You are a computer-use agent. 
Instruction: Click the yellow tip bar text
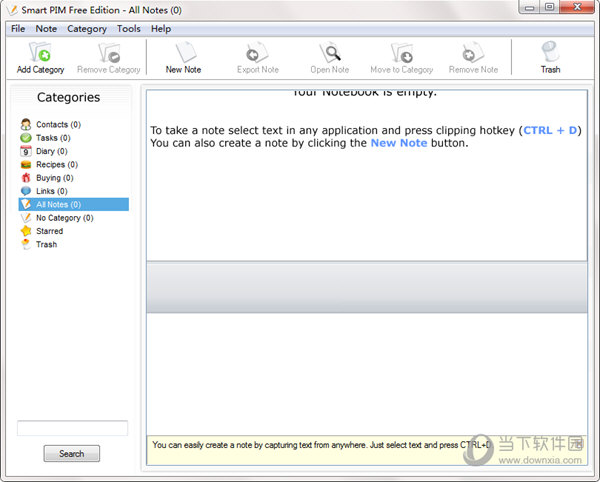coord(321,445)
